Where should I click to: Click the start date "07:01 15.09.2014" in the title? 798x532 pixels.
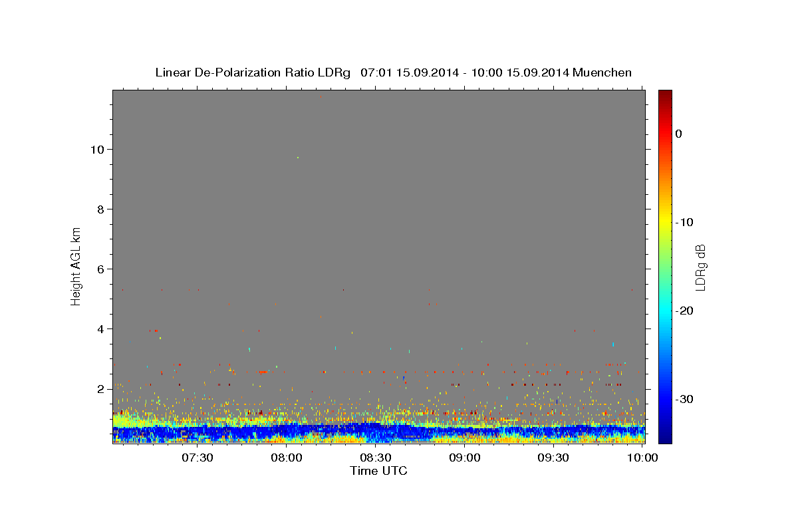409,72
